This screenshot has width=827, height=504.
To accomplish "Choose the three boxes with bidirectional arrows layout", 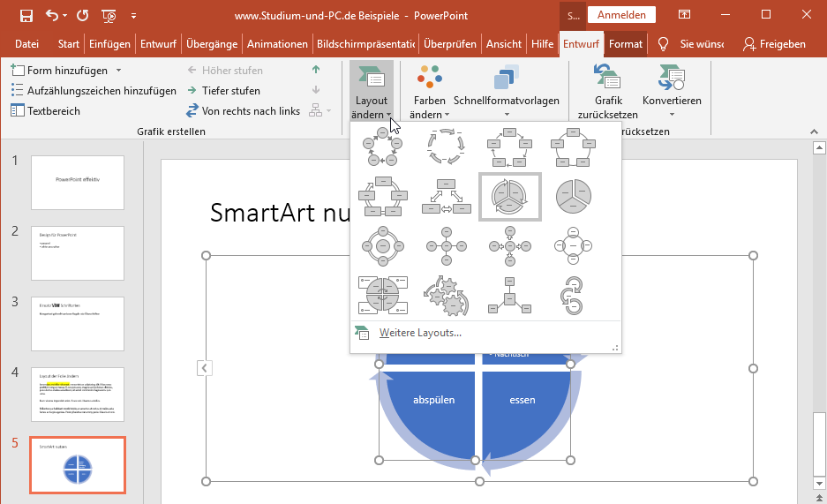I will click(447, 197).
